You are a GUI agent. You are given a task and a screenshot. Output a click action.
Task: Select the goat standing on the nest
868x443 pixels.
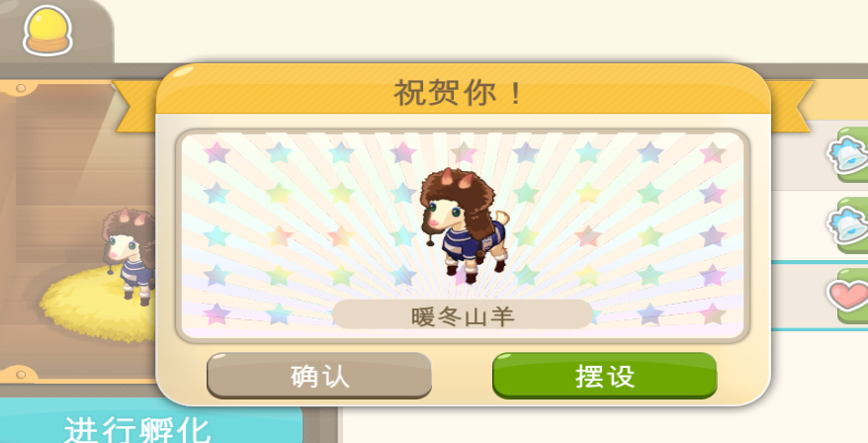(130, 256)
